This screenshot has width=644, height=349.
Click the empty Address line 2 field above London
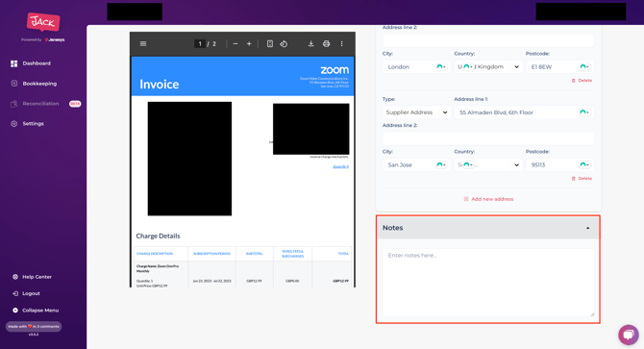click(488, 40)
